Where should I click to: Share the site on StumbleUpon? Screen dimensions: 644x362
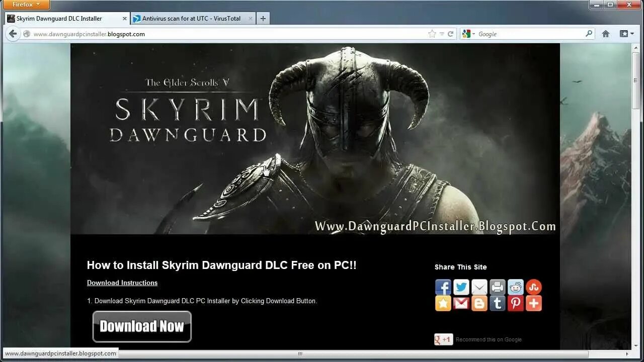pyautogui.click(x=534, y=287)
